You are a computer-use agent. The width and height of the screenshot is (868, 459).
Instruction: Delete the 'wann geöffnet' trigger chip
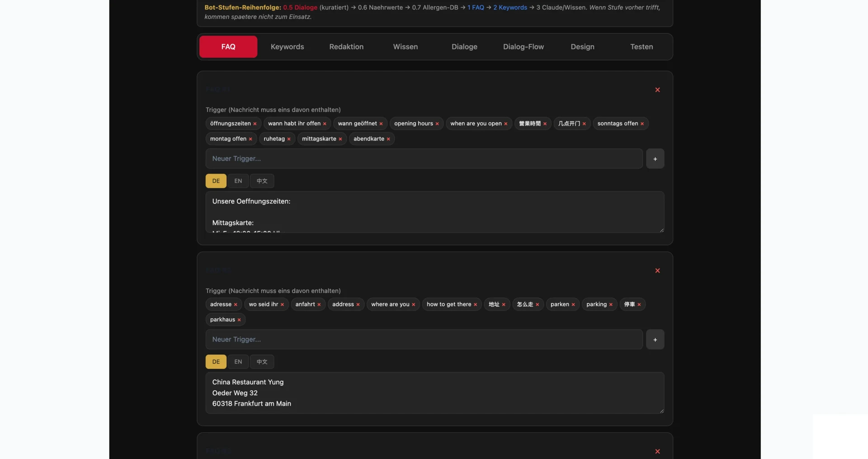pos(381,124)
